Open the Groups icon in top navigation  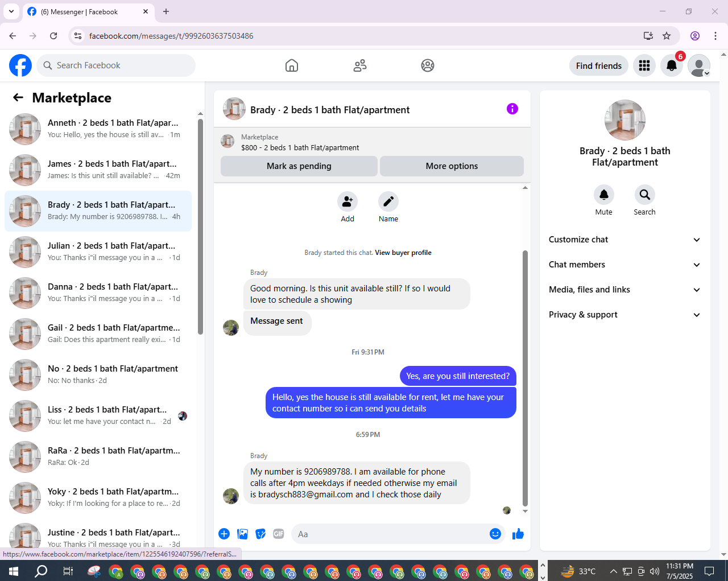428,65
